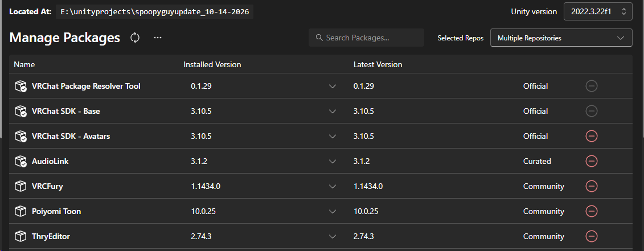The height and width of the screenshot is (251, 644).
Task: Click the package icon beside VRChat SDK - Base
Action: pyautogui.click(x=20, y=111)
